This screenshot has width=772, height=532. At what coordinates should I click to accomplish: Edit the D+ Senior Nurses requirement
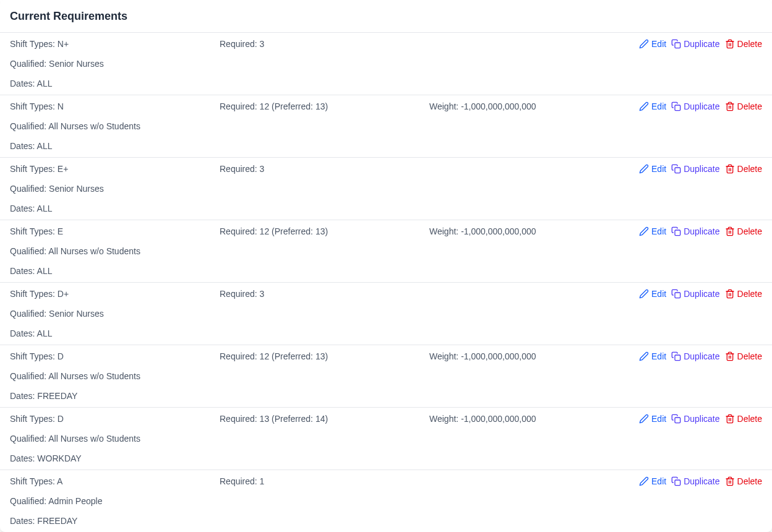coord(653,294)
